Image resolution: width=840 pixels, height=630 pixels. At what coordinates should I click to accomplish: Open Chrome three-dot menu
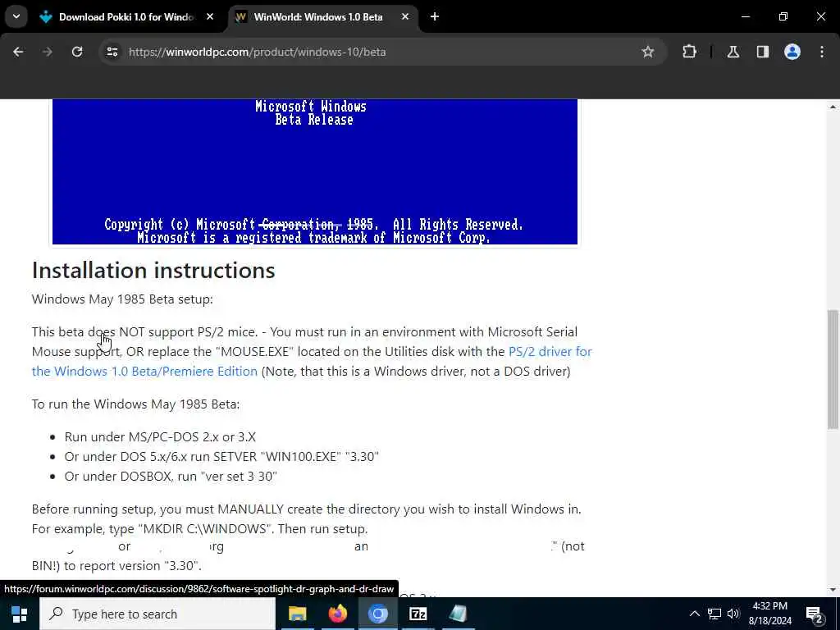click(822, 52)
